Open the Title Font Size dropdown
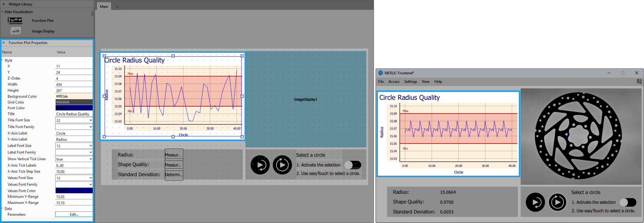 click(74, 120)
